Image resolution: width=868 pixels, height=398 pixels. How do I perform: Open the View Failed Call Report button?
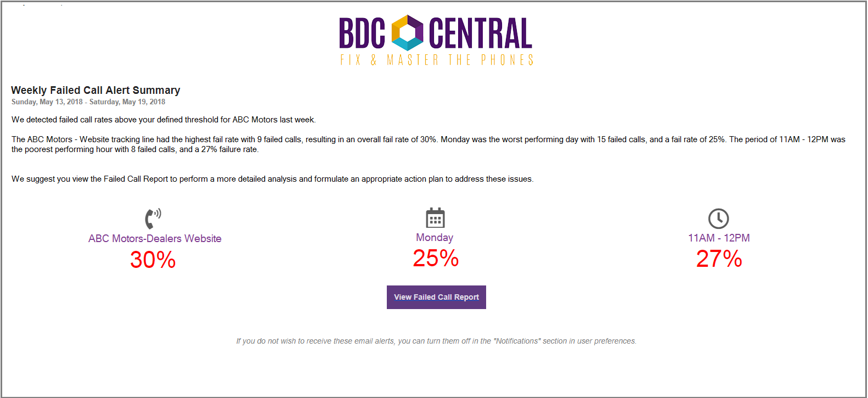(x=436, y=297)
